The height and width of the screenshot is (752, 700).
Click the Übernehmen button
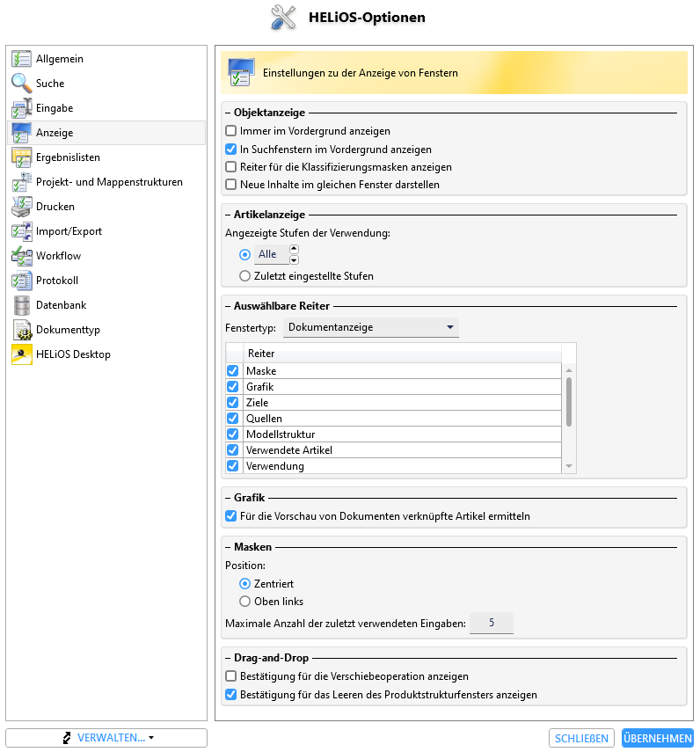click(x=657, y=738)
